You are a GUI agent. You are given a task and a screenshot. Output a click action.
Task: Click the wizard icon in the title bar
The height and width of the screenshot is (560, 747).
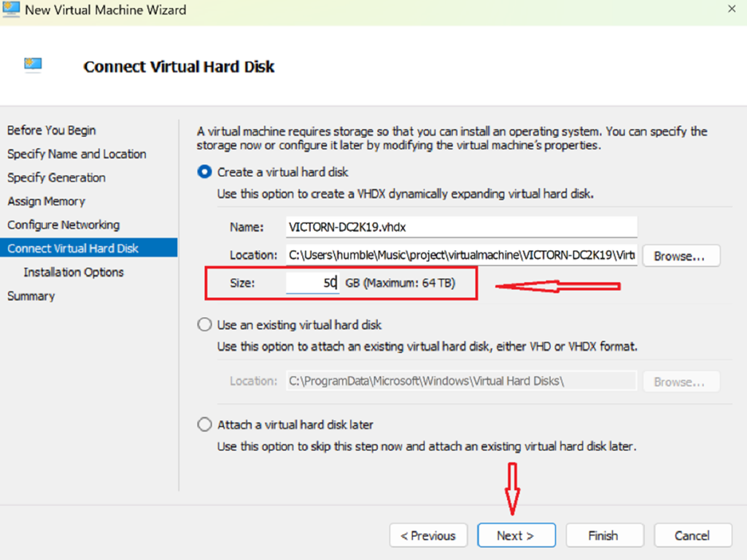coord(10,9)
